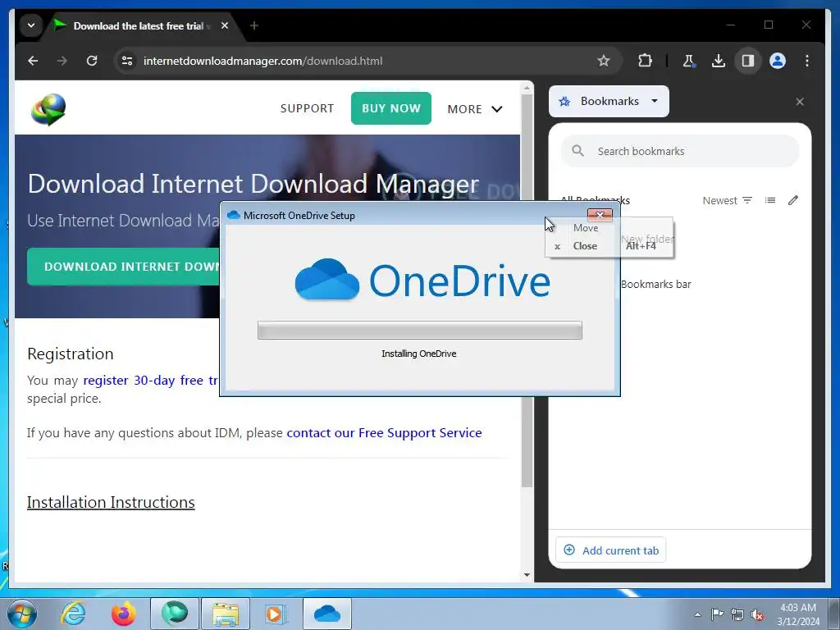Open the Newest sort dropdown
This screenshot has width=840, height=630.
[x=728, y=200]
